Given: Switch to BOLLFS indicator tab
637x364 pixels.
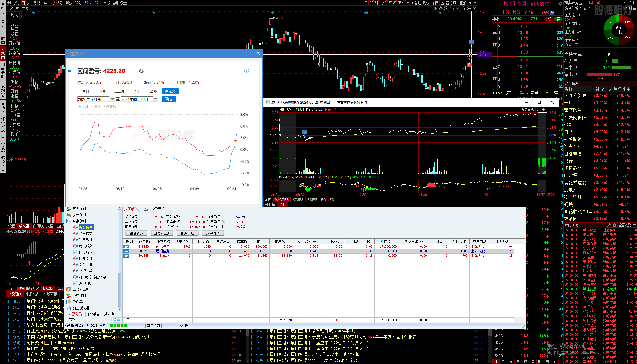Looking at the screenshot, I should pos(327,199).
